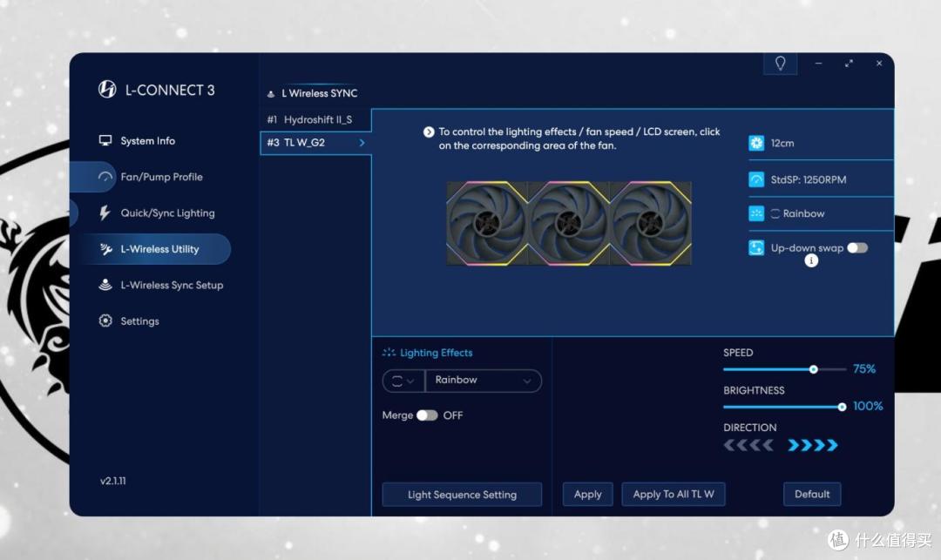Click the 12cm fan size icon
Image resolution: width=941 pixels, height=560 pixels.
click(x=756, y=144)
